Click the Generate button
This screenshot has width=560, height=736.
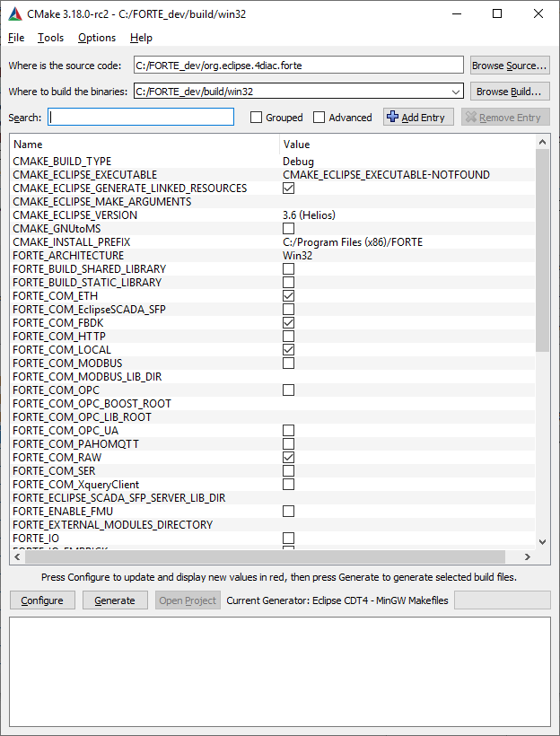[x=115, y=600]
